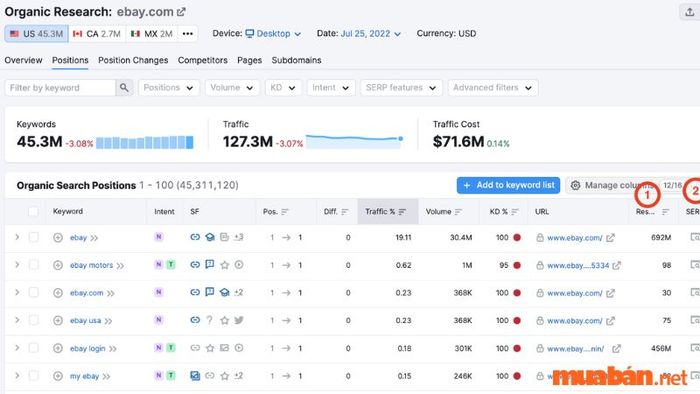The width and height of the screenshot is (700, 394).
Task: Add keyword 'ebay.com' with plus icon
Action: (58, 293)
